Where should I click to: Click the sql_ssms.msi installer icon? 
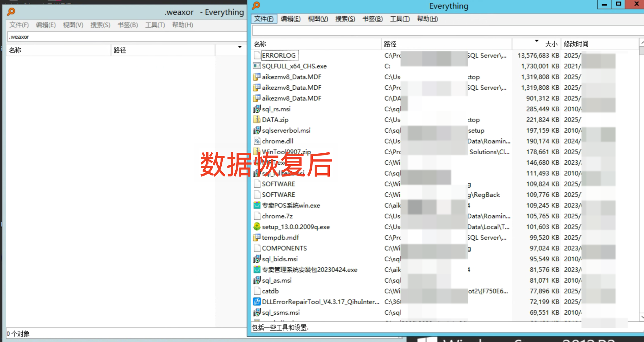257,312
